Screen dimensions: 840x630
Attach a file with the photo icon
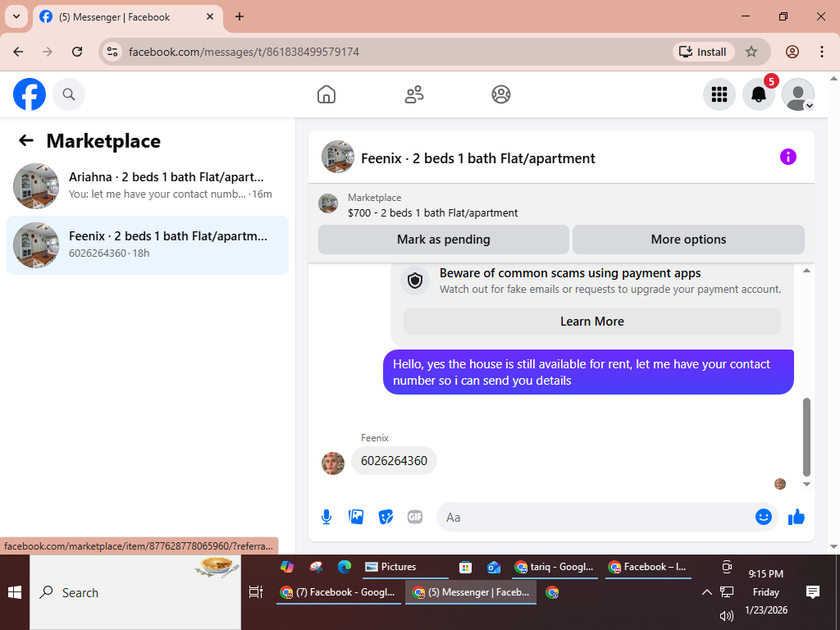coord(356,517)
